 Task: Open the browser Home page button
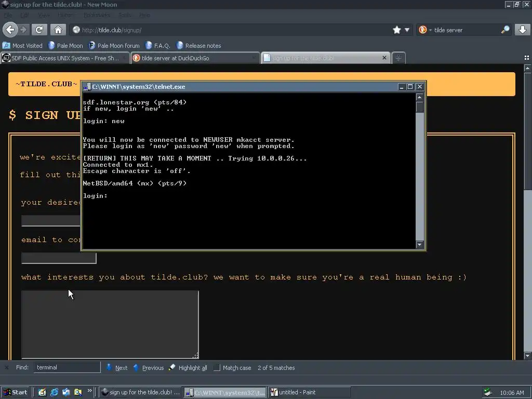[58, 30]
